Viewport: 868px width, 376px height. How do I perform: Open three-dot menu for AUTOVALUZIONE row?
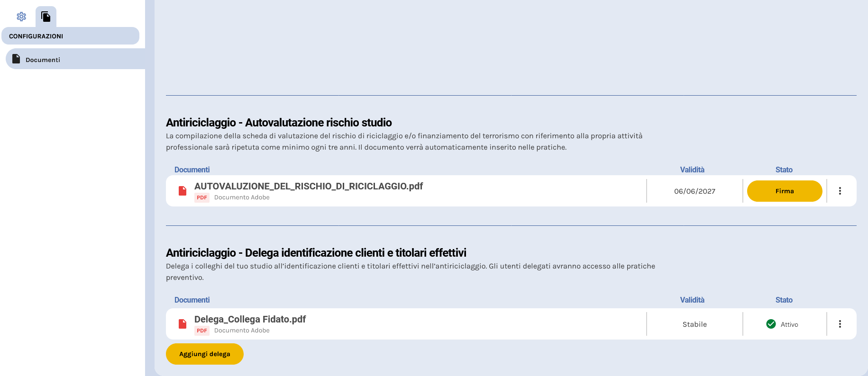click(x=840, y=191)
